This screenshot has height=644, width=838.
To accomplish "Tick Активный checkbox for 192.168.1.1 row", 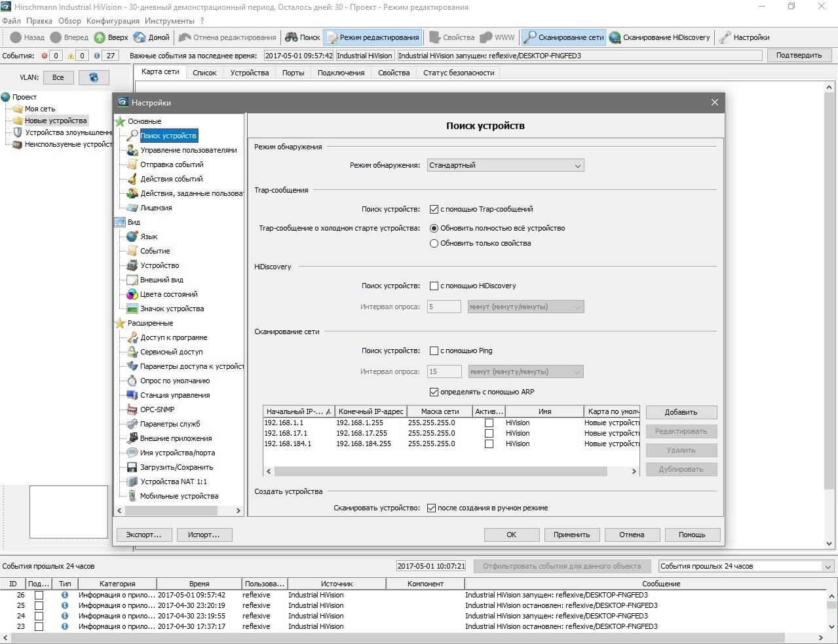I will [489, 423].
